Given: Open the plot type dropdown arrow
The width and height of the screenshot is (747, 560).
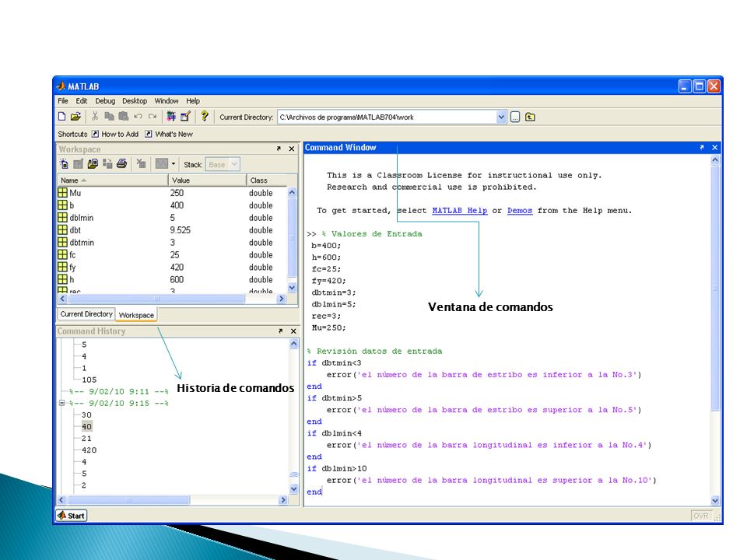Looking at the screenshot, I should [x=174, y=164].
